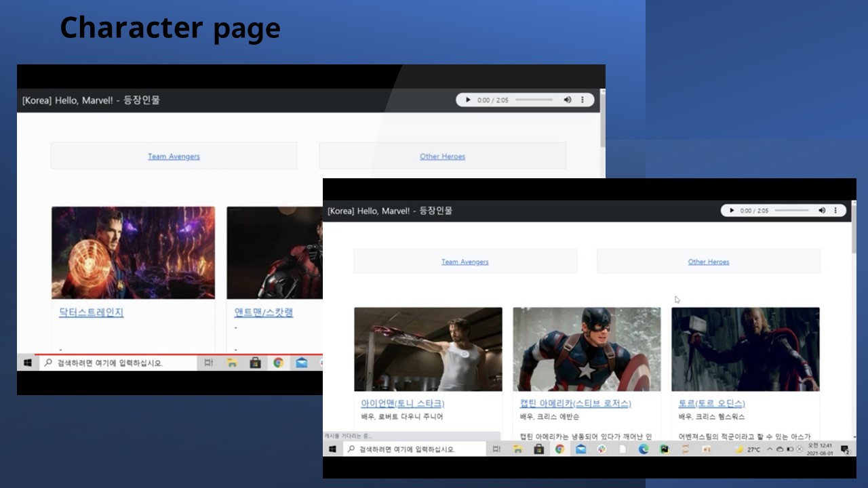The height and width of the screenshot is (488, 868).
Task: Open audio player more options in back window
Action: coord(582,100)
